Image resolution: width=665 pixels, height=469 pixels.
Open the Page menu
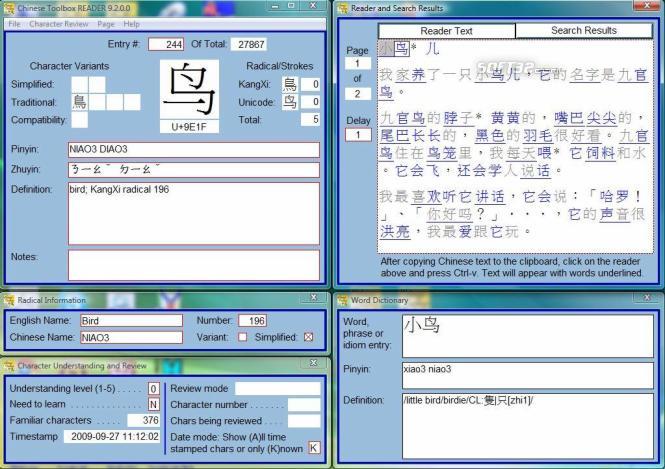(x=106, y=24)
